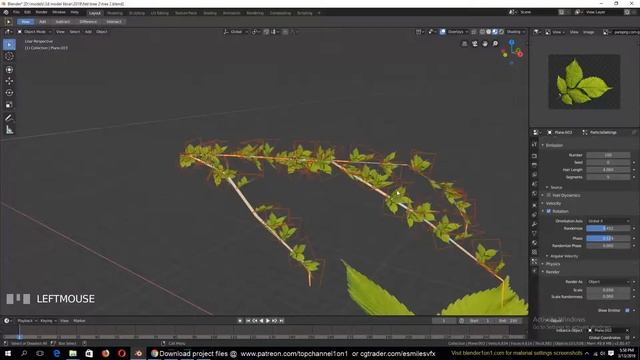The image size is (640, 360).
Task: Click the Blender logo icon
Action: 6,13
